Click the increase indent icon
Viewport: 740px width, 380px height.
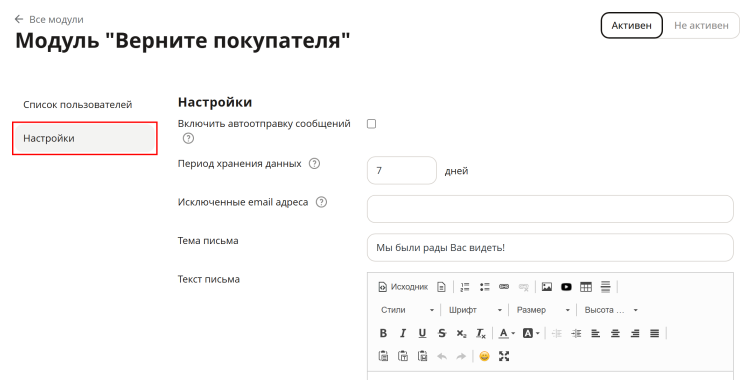pos(576,333)
